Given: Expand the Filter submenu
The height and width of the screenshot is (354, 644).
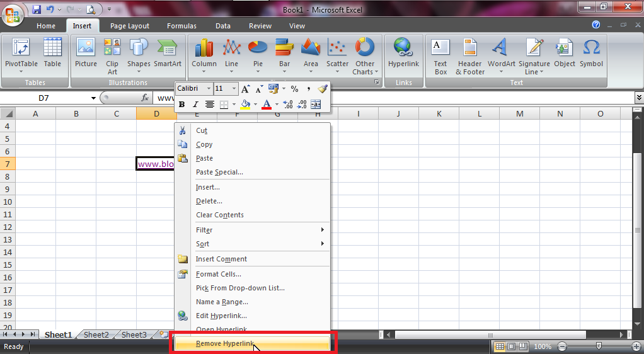Looking at the screenshot, I should (x=253, y=230).
